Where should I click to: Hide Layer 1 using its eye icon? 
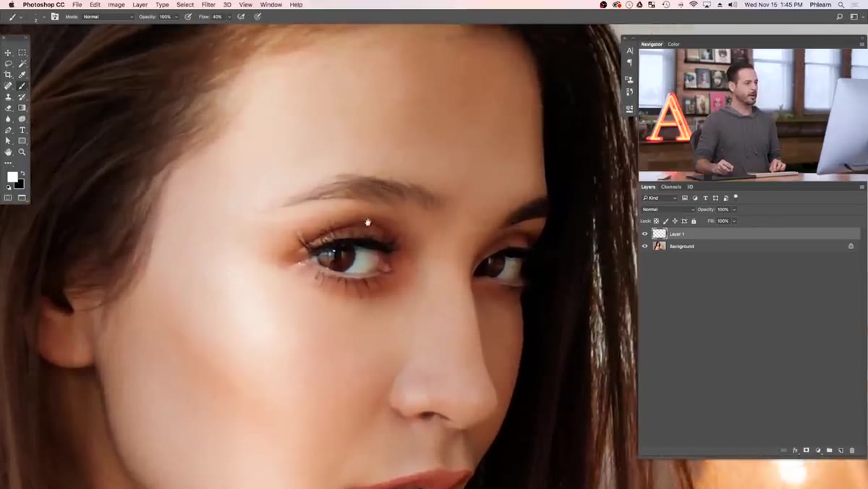click(644, 234)
